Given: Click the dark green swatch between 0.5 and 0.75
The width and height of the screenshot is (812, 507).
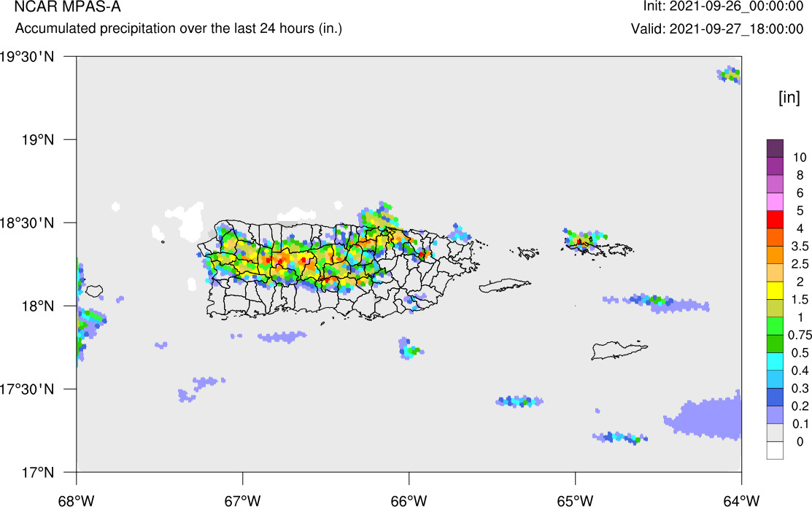Looking at the screenshot, I should click(775, 344).
